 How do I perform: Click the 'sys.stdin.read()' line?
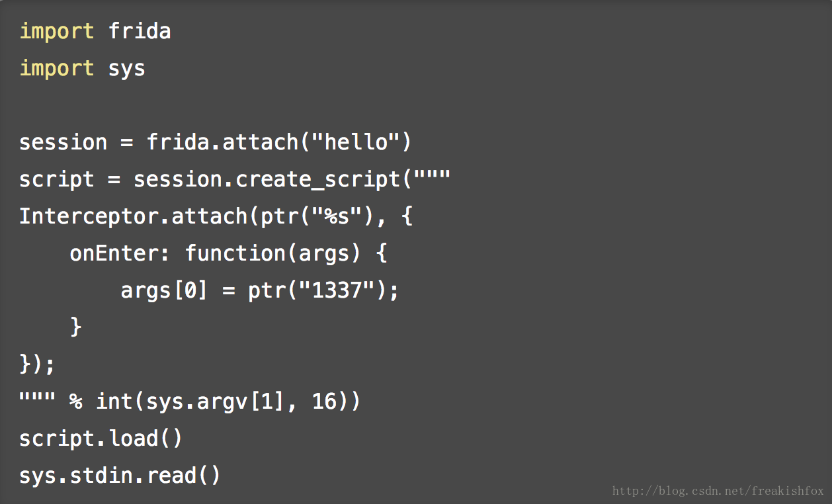point(120,475)
